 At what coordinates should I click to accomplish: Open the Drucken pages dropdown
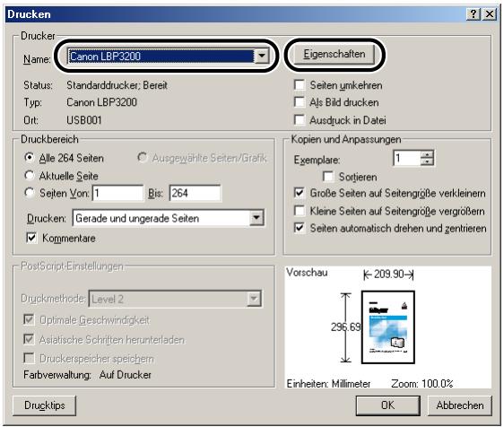point(256,218)
